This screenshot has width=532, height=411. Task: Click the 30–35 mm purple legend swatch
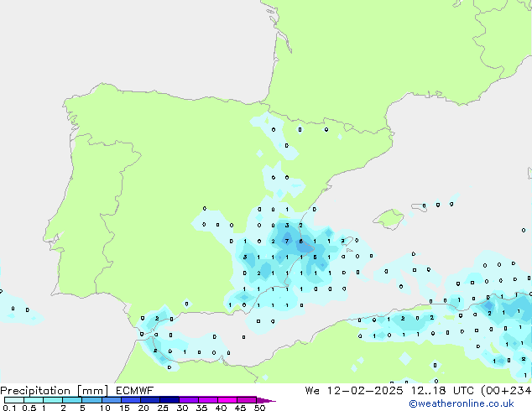[x=189, y=400]
